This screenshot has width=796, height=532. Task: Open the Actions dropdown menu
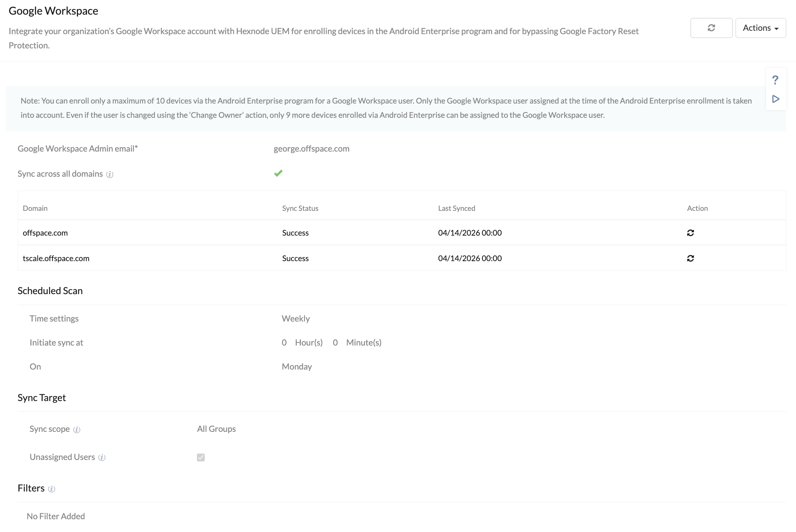[x=760, y=28]
